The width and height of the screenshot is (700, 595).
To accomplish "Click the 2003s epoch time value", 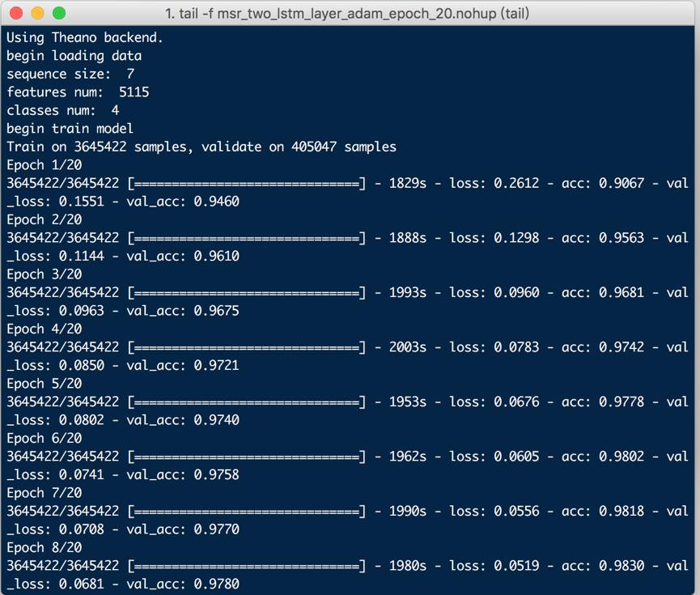I will [408, 347].
